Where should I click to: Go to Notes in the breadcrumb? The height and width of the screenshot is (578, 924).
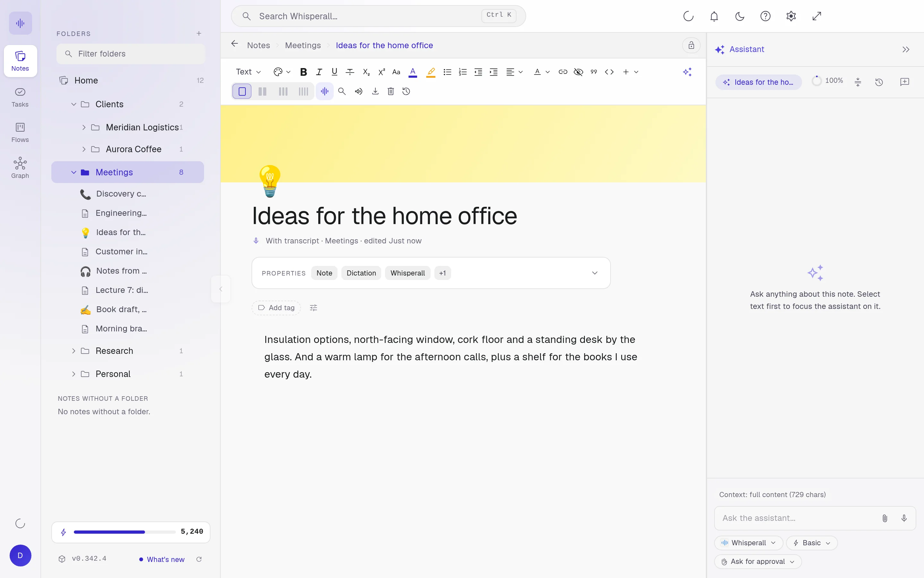coord(259,46)
